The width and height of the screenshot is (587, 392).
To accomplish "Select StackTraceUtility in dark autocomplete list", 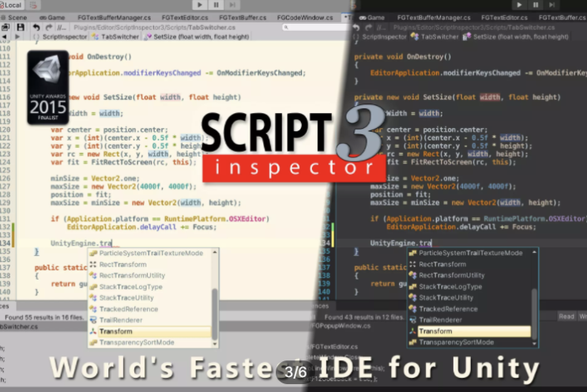I will [x=470, y=298].
